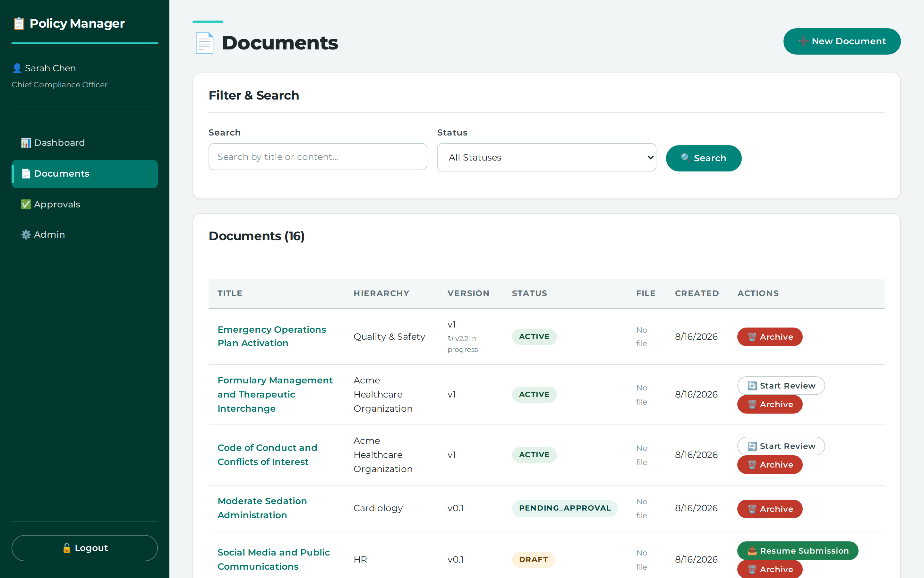The image size is (924, 578).
Task: Archive the Emergency Operations Plan Activation document
Action: pos(769,337)
